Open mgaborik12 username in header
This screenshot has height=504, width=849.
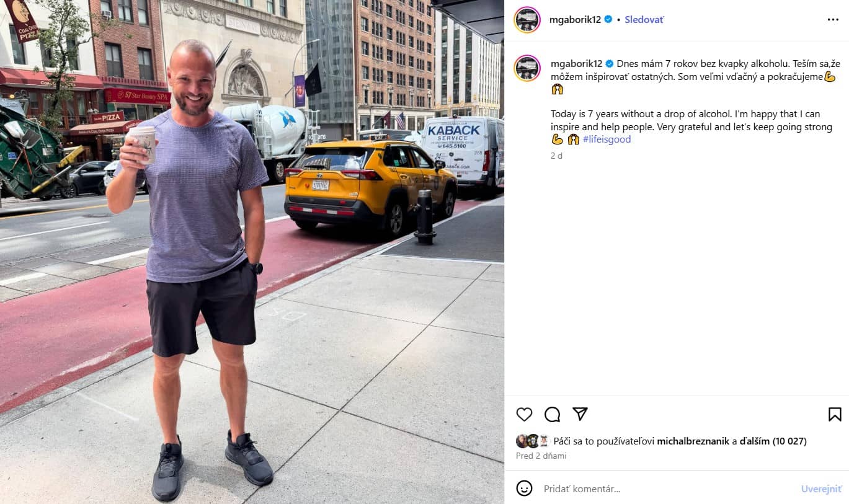(575, 20)
